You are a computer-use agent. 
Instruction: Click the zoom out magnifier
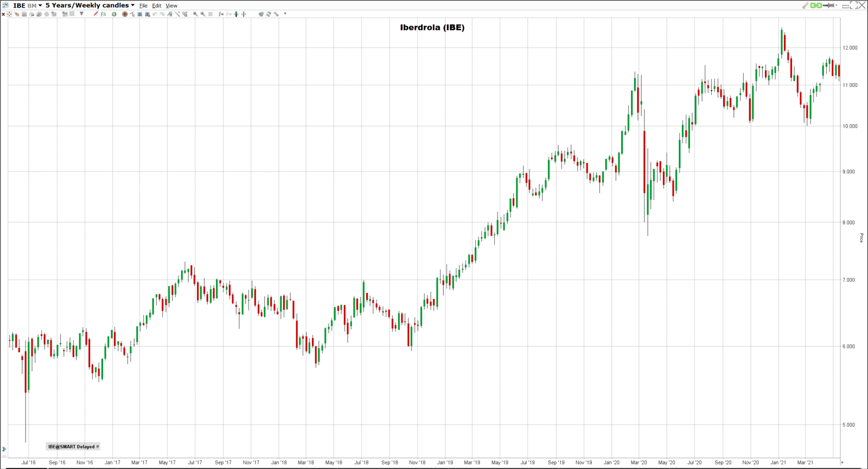coord(203,14)
